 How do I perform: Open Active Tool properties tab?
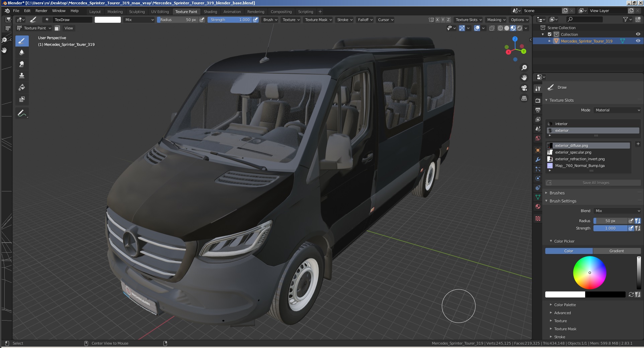pyautogui.click(x=538, y=89)
